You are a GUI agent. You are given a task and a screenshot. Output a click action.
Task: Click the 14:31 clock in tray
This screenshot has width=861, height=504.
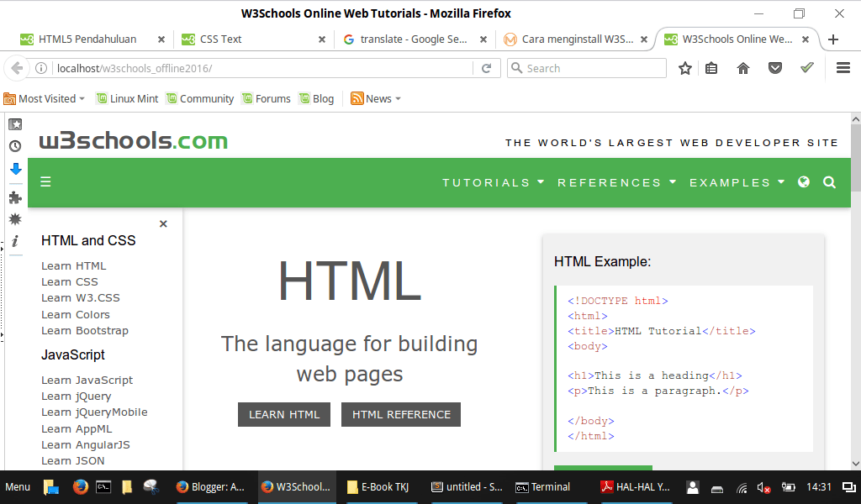pos(819,487)
